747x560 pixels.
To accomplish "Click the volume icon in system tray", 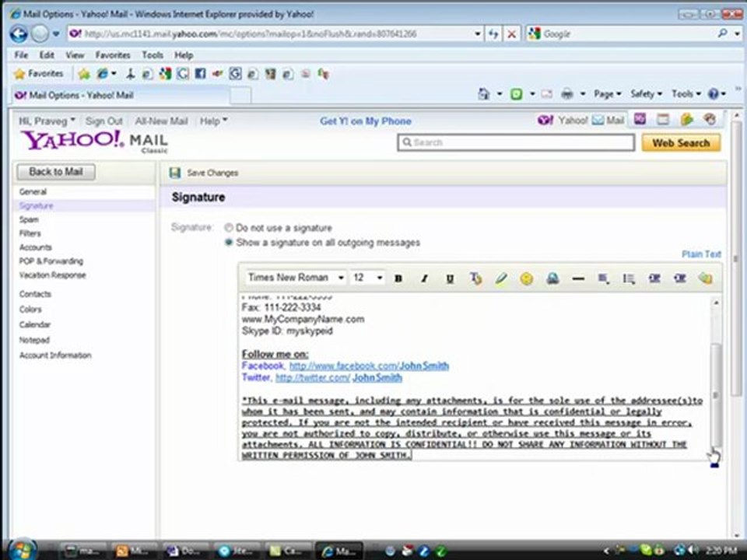I will coord(695,551).
